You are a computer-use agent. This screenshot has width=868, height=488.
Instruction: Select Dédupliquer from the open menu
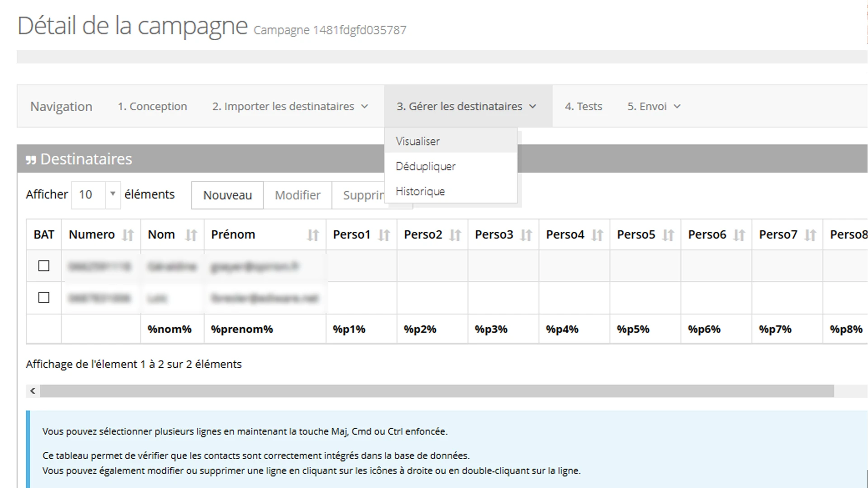425,166
